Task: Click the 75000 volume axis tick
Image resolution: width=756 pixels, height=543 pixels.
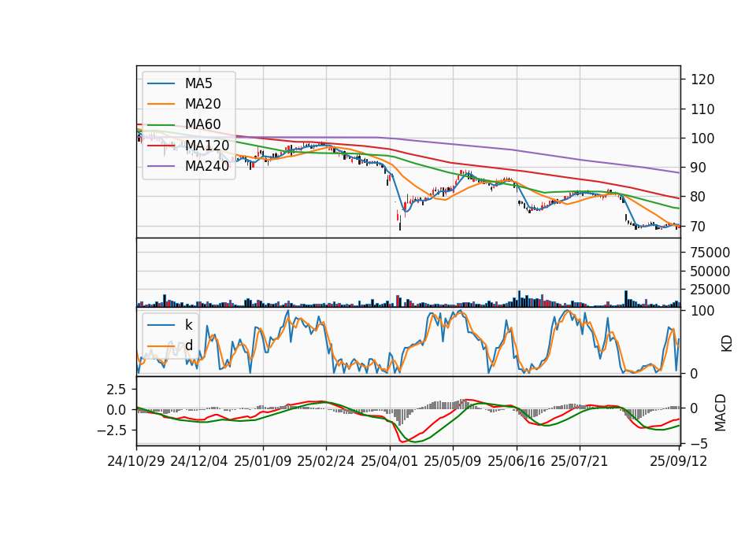Action: pos(710,253)
